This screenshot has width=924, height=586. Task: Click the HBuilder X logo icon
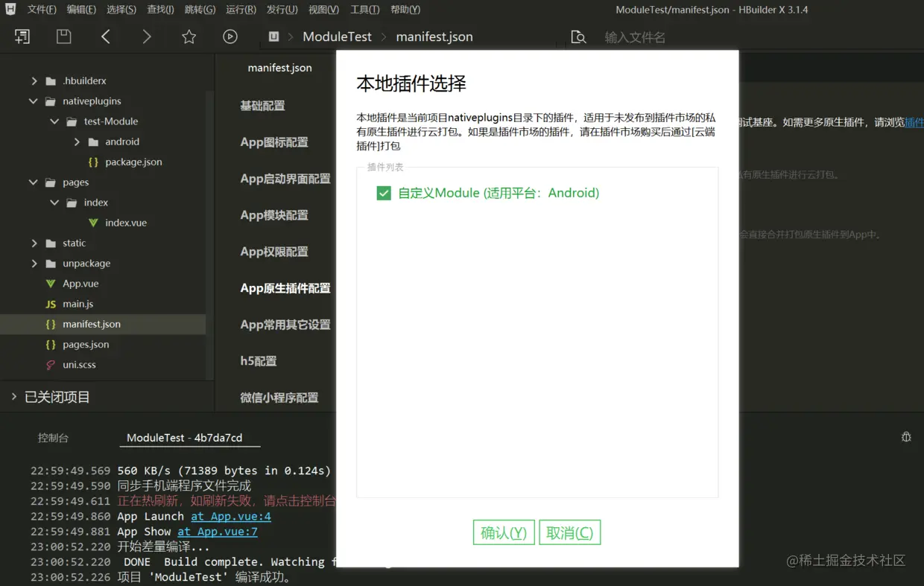[x=10, y=10]
